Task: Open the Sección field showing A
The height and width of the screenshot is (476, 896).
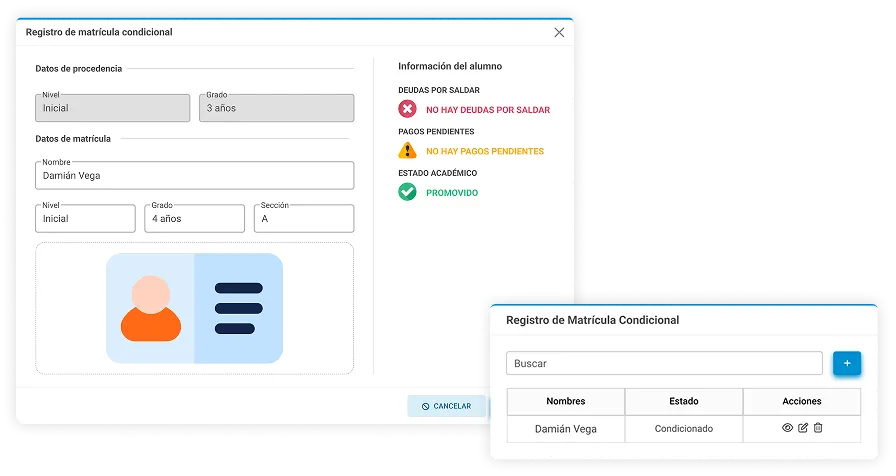Action: click(x=303, y=218)
